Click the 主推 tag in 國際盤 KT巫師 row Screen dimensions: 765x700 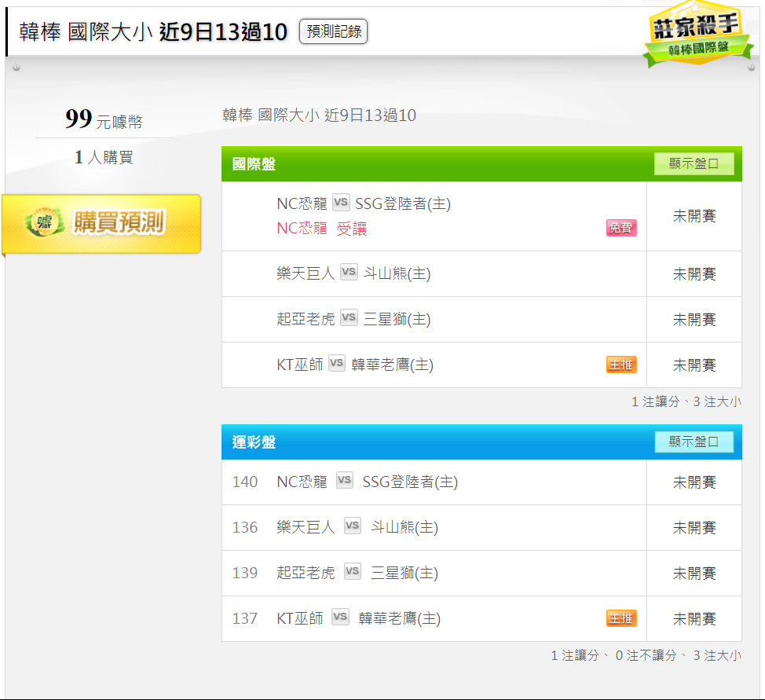(621, 365)
